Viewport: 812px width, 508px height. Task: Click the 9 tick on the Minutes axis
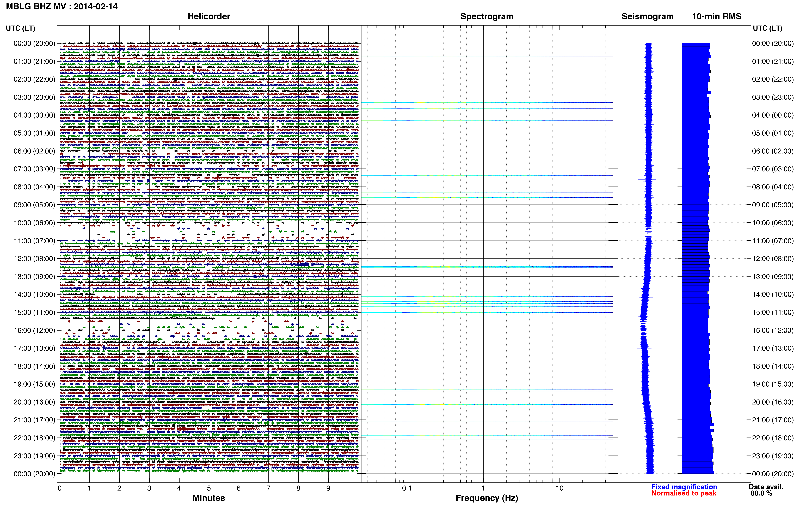[328, 488]
